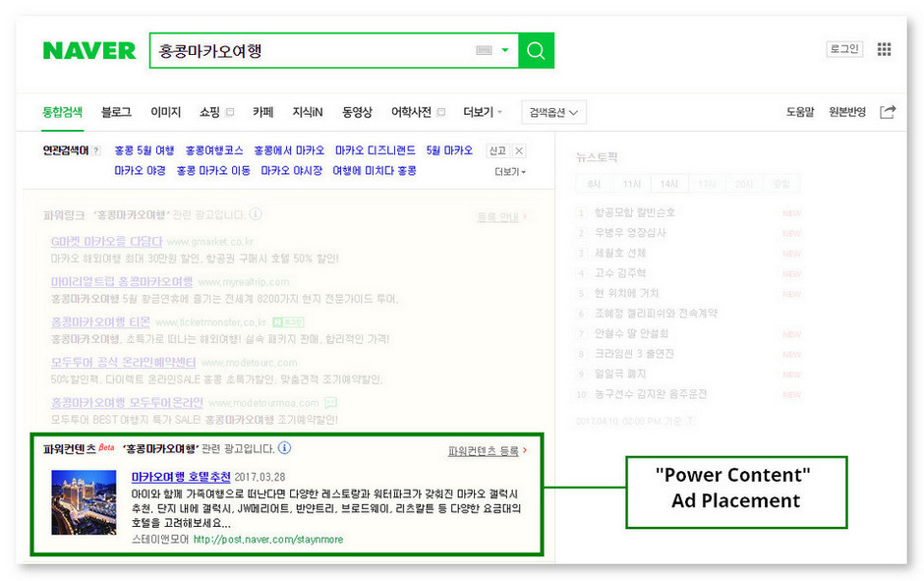Click related search 홍콩여행코스
Viewport: 924px width, 581px height.
tap(214, 150)
